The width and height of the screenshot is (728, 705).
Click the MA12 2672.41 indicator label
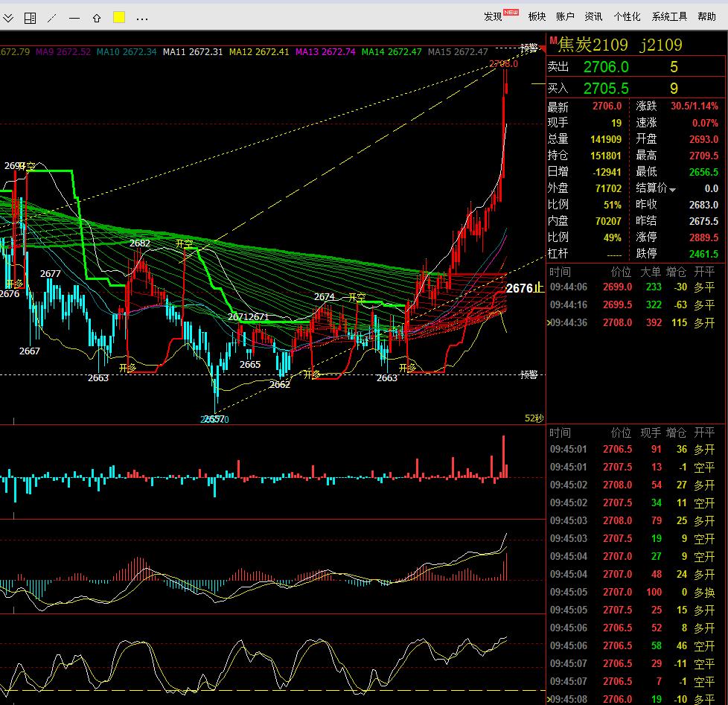[x=259, y=52]
